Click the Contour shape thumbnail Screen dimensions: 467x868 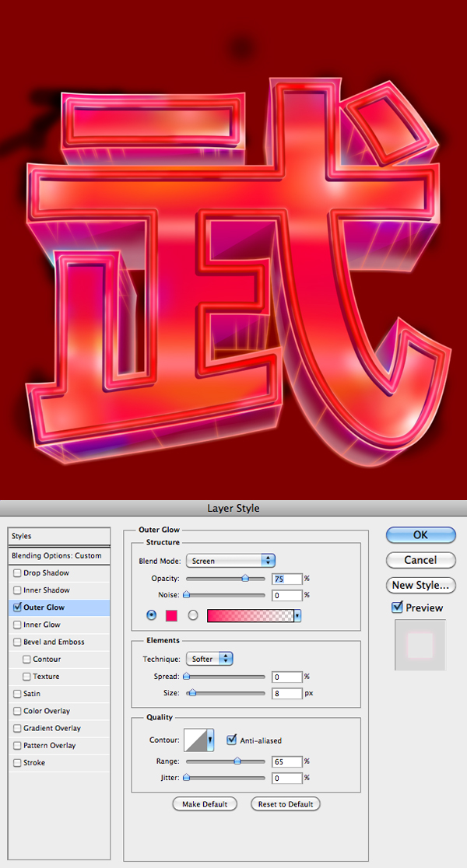[195, 740]
